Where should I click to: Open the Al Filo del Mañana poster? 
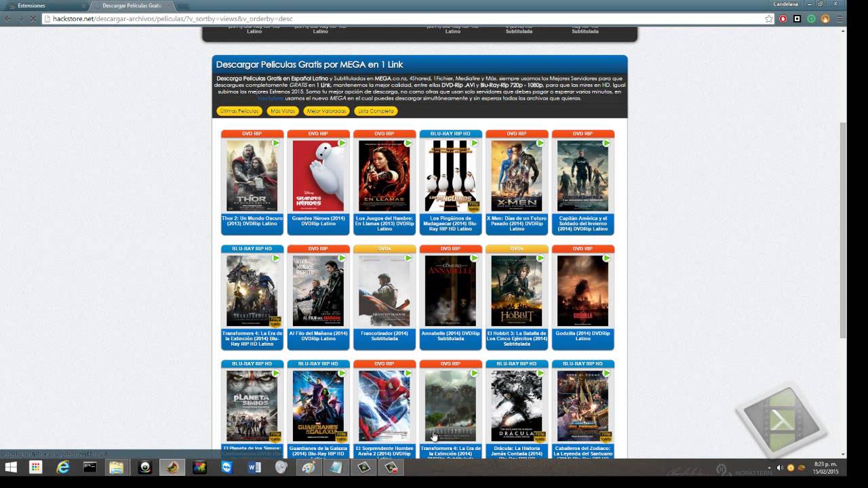pos(318,291)
